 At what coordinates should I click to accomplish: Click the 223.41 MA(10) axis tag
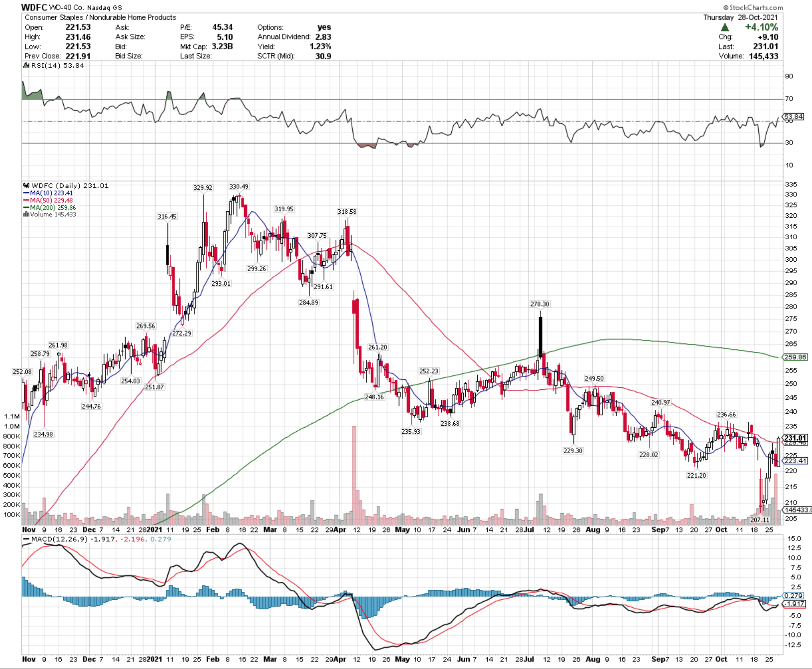point(795,461)
